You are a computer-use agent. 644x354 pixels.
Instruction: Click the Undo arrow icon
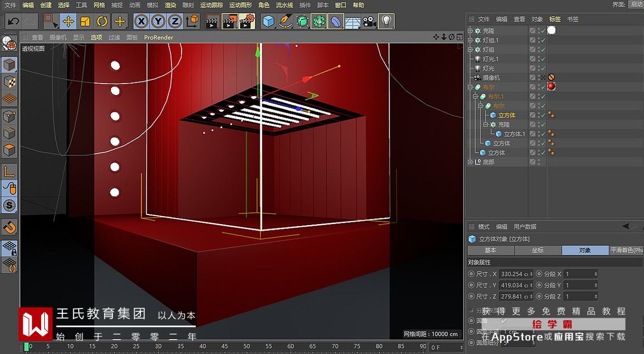tap(14, 22)
